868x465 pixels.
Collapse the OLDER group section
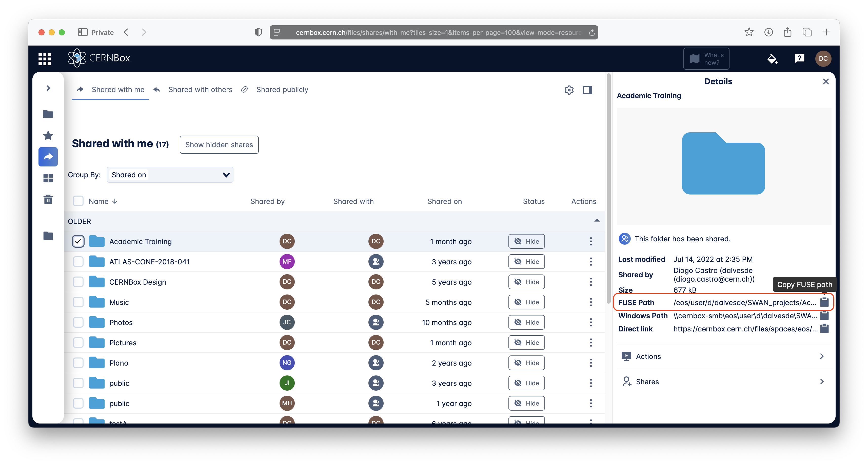[597, 221]
